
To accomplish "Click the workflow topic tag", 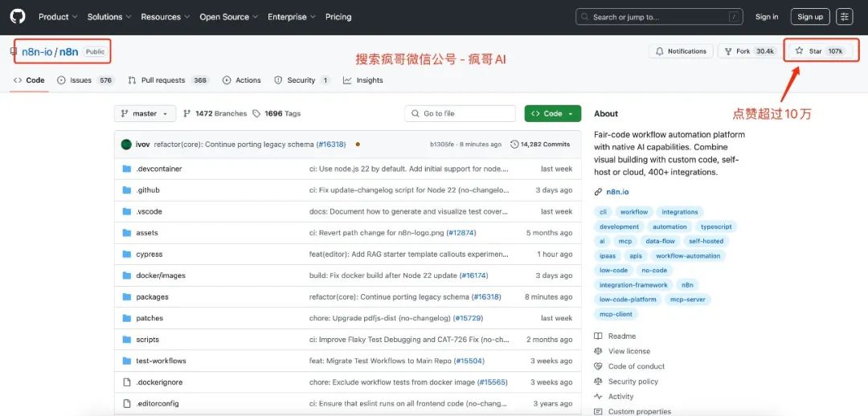I will click(634, 212).
